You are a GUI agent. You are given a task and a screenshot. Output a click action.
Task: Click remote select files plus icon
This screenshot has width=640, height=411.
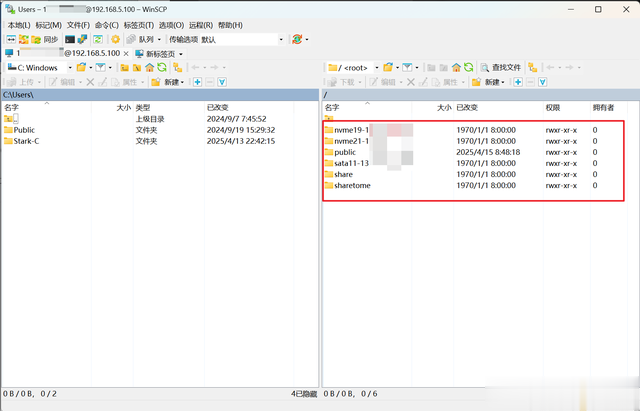(x=518, y=82)
